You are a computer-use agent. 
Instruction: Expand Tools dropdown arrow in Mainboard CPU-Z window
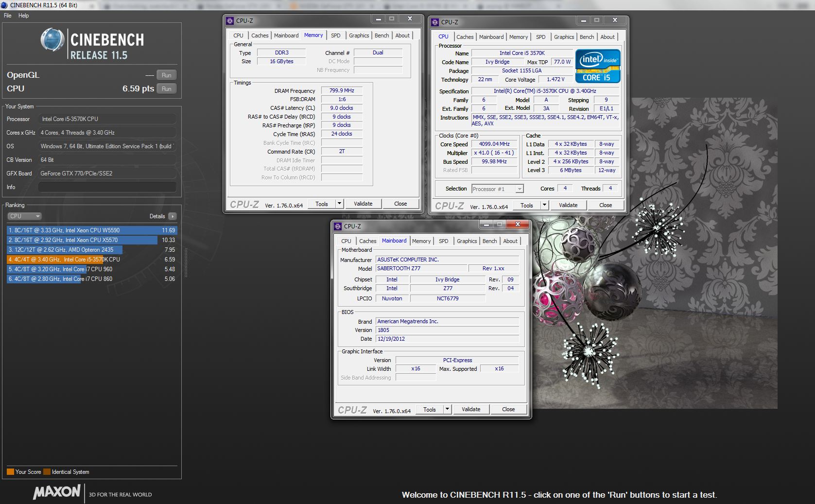[448, 410]
